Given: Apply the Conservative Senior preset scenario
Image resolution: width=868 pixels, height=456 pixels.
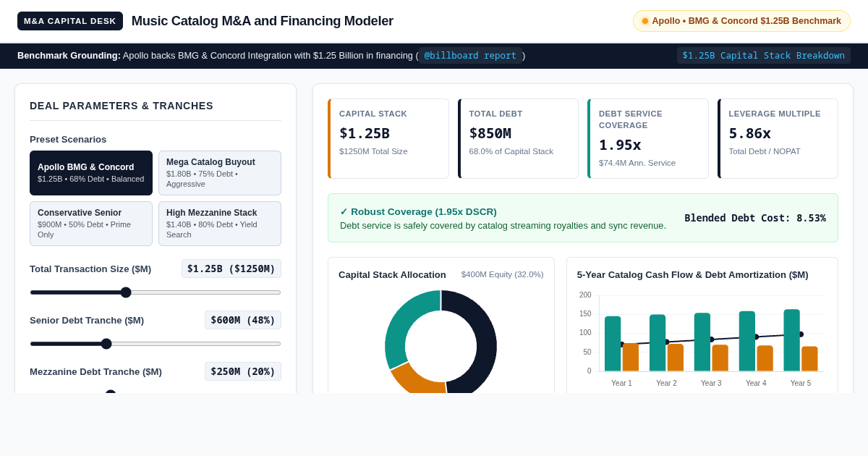Looking at the screenshot, I should pos(91,224).
